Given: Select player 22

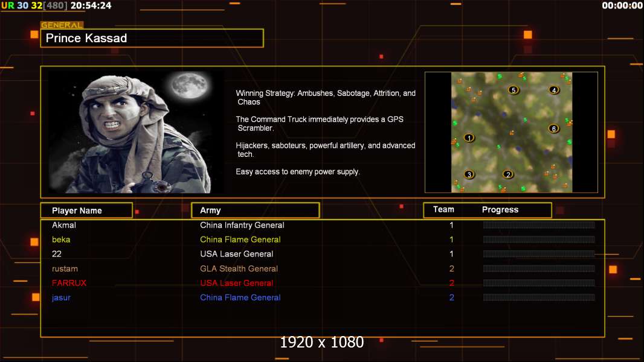Looking at the screenshot, I should [x=57, y=254].
